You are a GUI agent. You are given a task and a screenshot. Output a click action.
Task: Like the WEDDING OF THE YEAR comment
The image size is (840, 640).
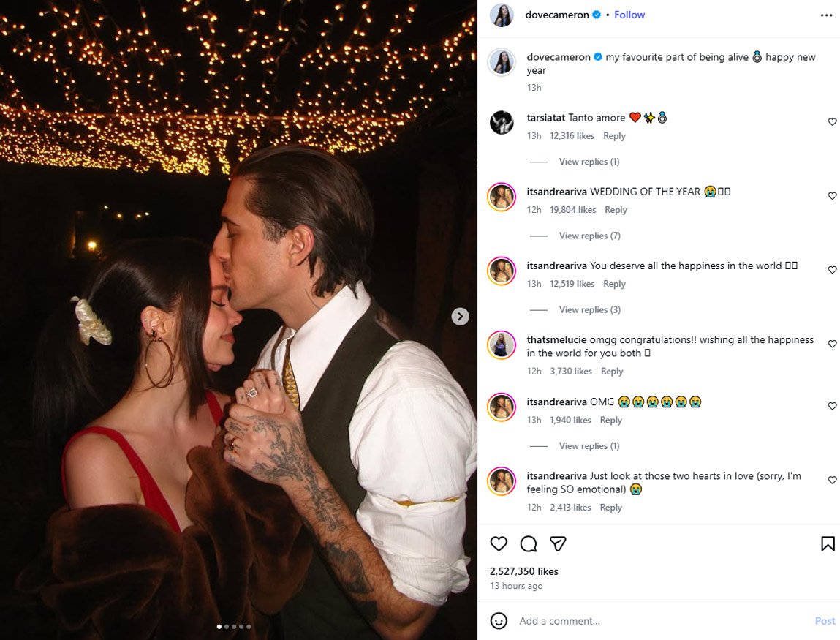[x=832, y=196]
